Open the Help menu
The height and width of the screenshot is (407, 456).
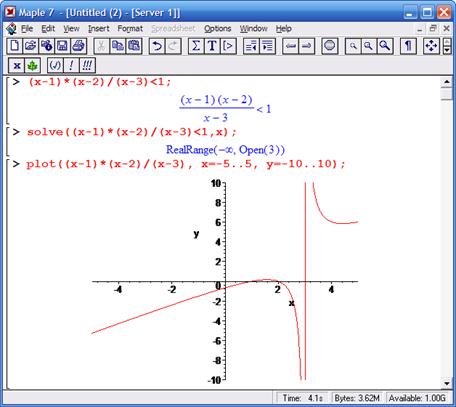(284, 29)
